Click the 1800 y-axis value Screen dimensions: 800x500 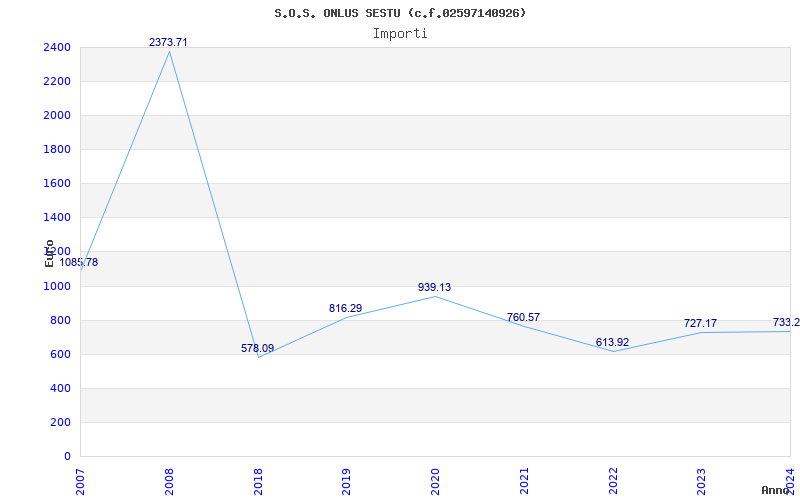click(56, 149)
